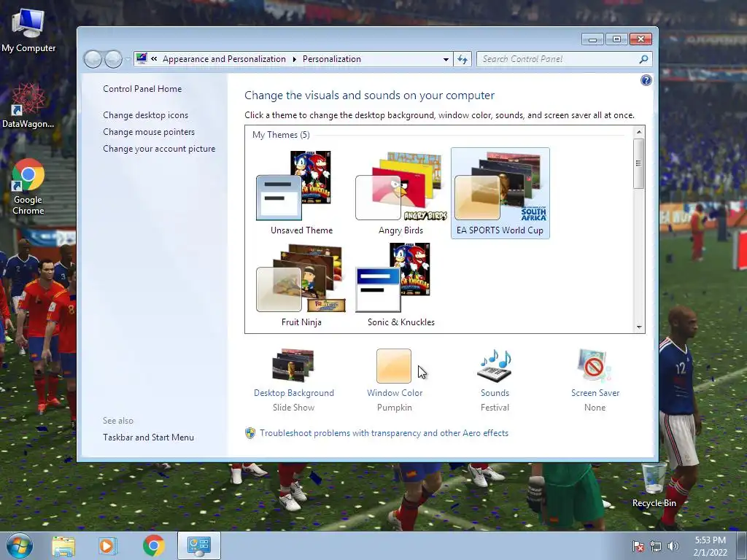Click the network tray icon
The image size is (747, 560).
pyautogui.click(x=656, y=546)
